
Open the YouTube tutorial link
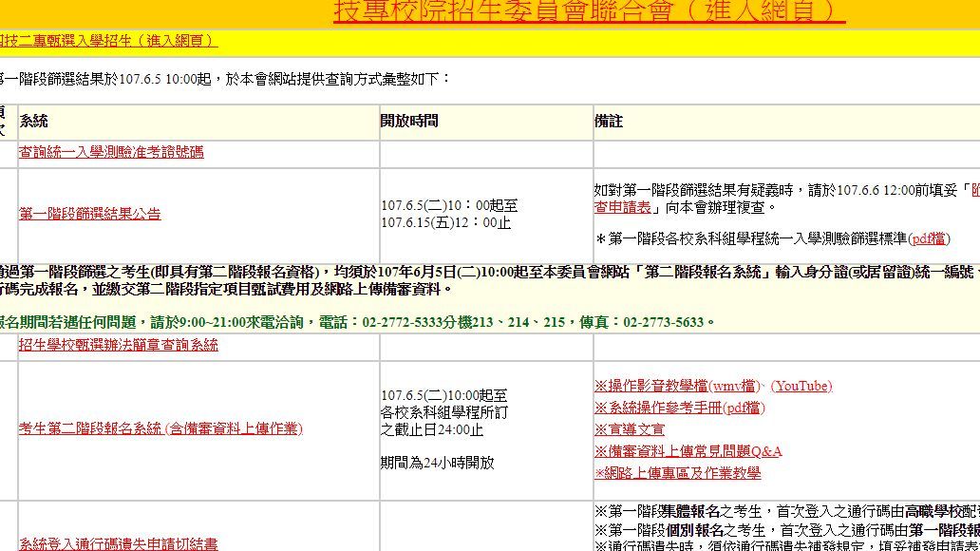click(x=801, y=386)
